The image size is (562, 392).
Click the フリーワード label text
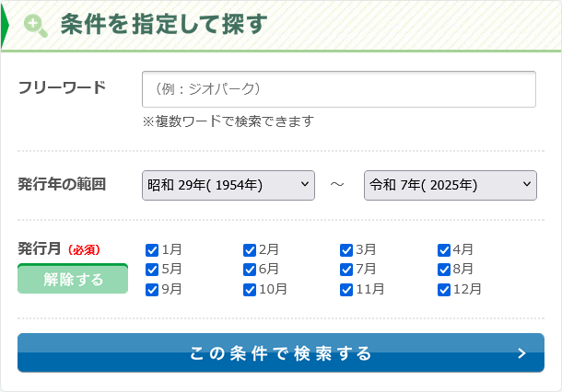click(62, 87)
